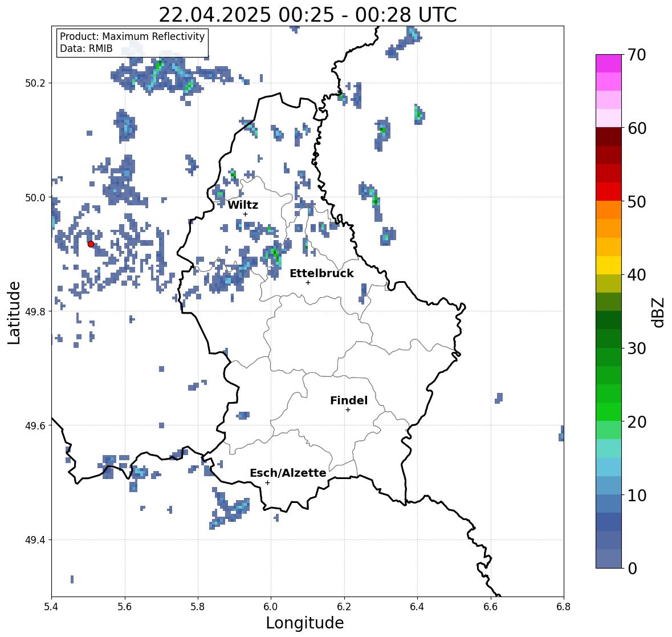The width and height of the screenshot is (672, 637).
Task: Click the colorbar tick label 50
Action: coord(637,201)
